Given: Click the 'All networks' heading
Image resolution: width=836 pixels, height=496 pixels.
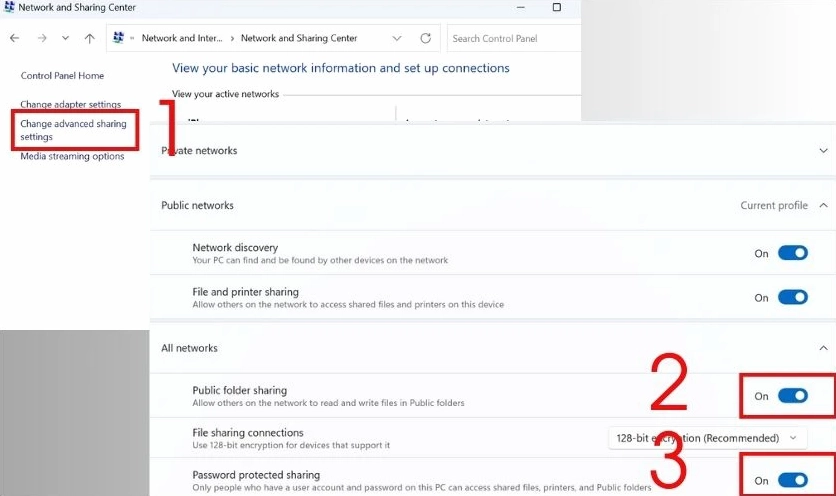Looking at the screenshot, I should coord(189,348).
